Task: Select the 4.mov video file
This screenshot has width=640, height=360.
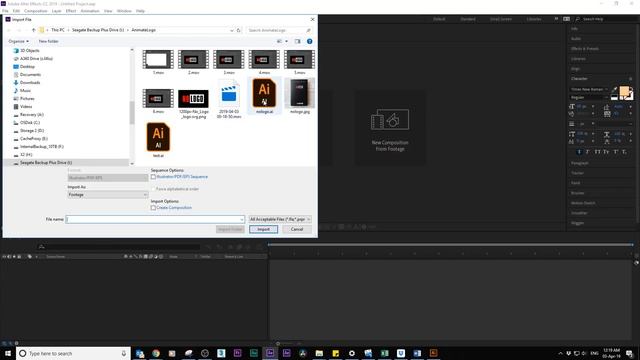Action: [x=264, y=62]
